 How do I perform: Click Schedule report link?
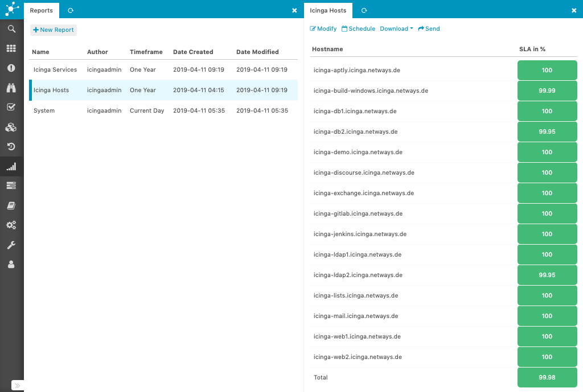point(359,28)
